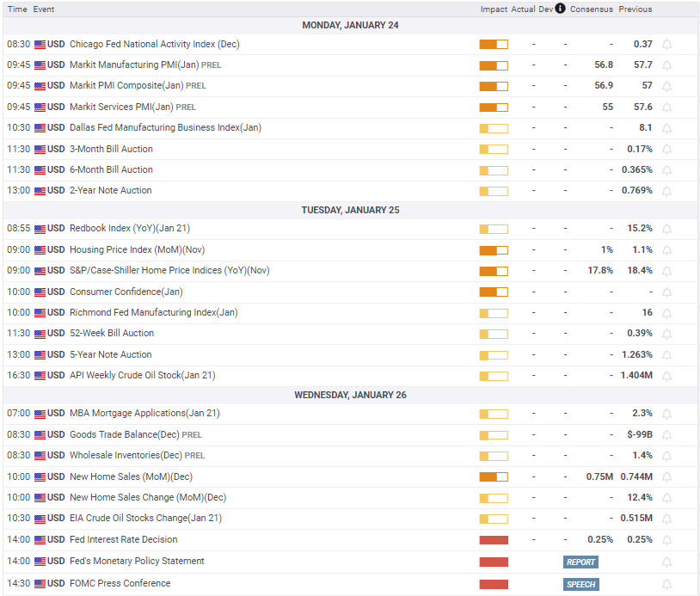Viewport: 700px width, 596px height.
Task: Expand the Goods Trade Balance(Dec) event details
Action: [x=125, y=435]
